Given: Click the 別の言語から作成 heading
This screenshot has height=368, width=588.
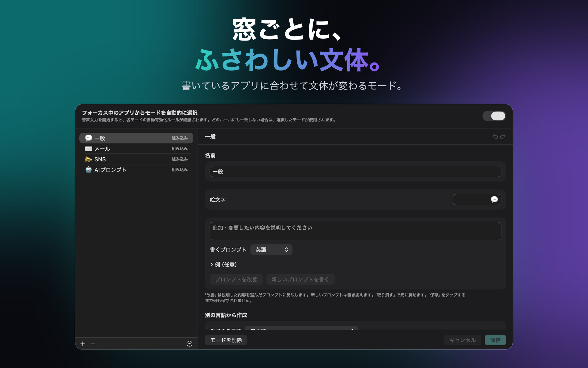Looking at the screenshot, I should click(226, 315).
